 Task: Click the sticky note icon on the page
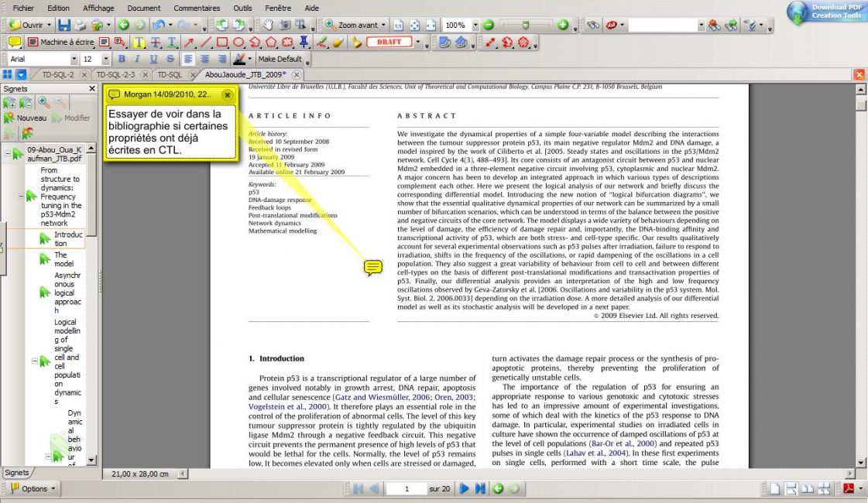[x=373, y=268]
